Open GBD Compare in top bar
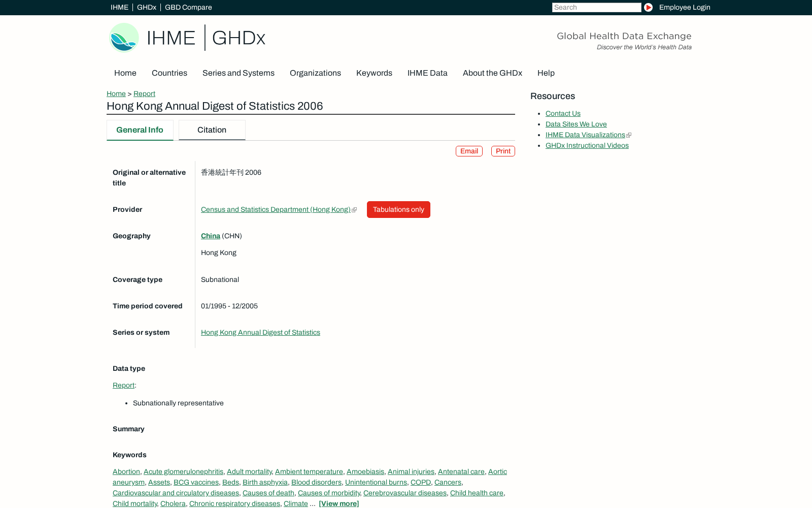This screenshot has width=812, height=508. pyautogui.click(x=188, y=7)
